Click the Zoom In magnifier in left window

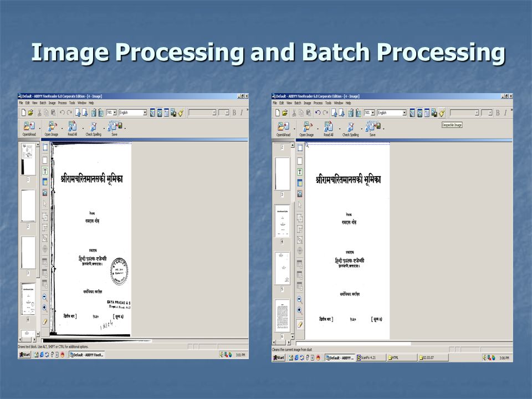point(45,308)
